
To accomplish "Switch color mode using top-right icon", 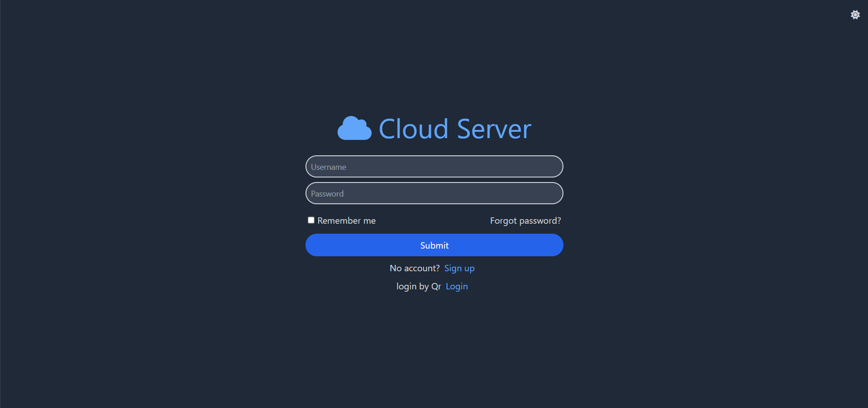I will click(855, 15).
